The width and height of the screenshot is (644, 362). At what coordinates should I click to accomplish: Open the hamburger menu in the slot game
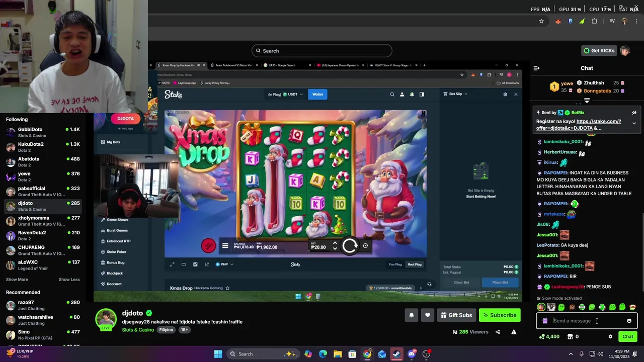[x=225, y=246]
